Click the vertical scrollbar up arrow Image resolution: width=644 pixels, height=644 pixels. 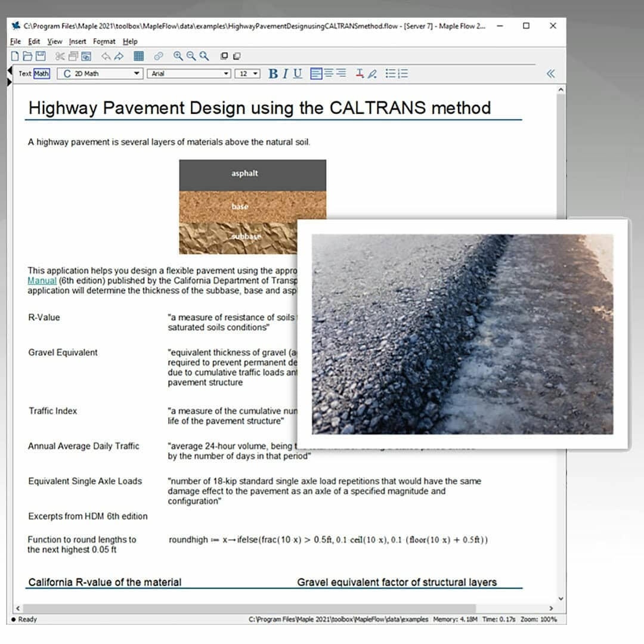tap(561, 89)
